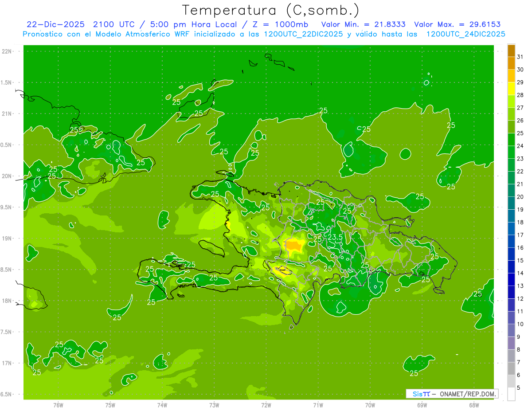Click the "23.5" contour label on the map
Viewport: 532px width, 411px height.
tap(335, 237)
